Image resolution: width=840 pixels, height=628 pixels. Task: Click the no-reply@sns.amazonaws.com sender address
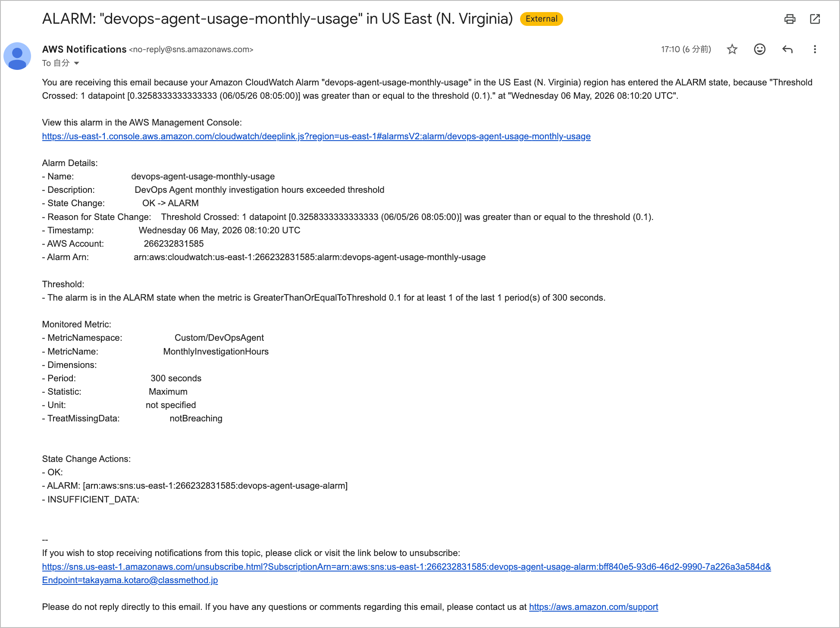191,50
